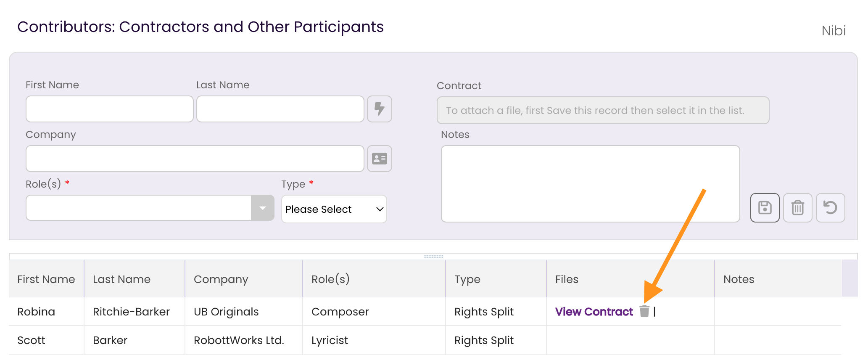Sort by Company column header
The width and height of the screenshot is (868, 355).
click(x=244, y=279)
